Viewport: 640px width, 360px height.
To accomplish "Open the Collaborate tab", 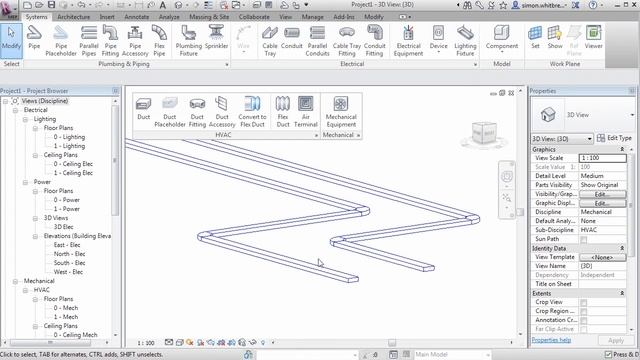I will pos(254,17).
